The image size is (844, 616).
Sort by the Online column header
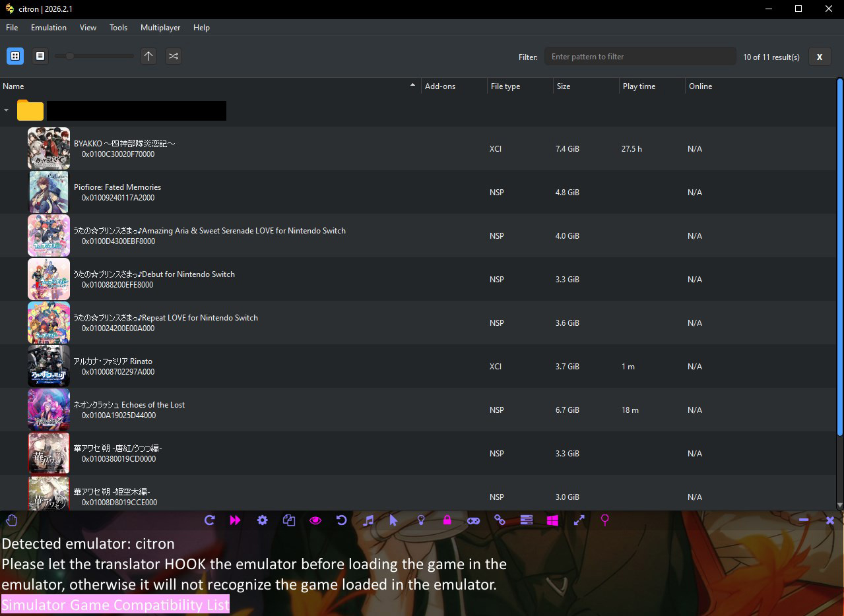coord(760,86)
